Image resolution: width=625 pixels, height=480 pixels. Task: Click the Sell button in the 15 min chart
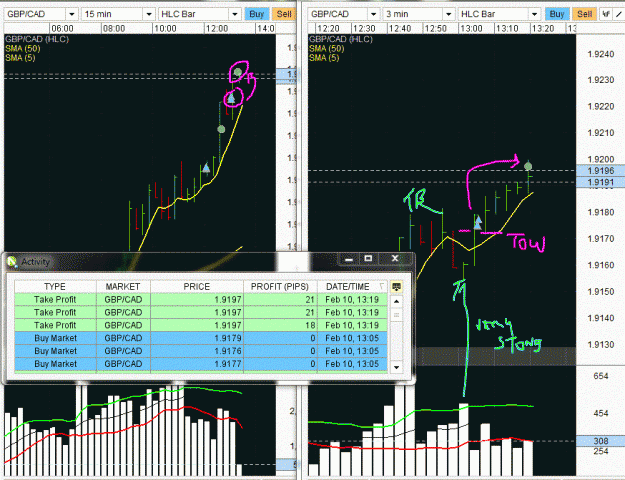(x=284, y=14)
